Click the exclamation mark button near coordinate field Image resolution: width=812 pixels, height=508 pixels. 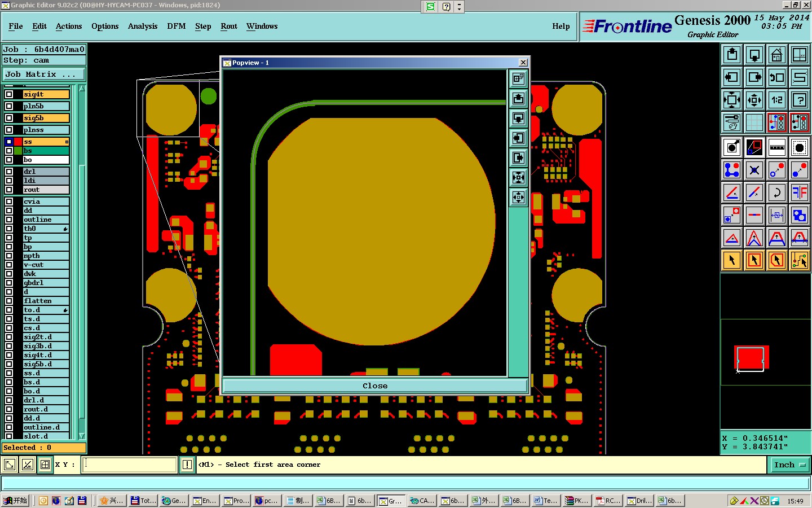point(187,465)
